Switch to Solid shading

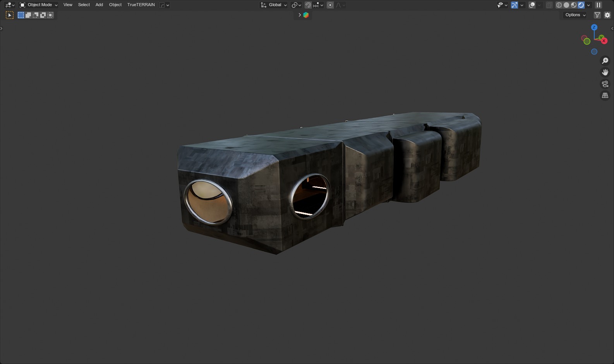[x=566, y=5]
